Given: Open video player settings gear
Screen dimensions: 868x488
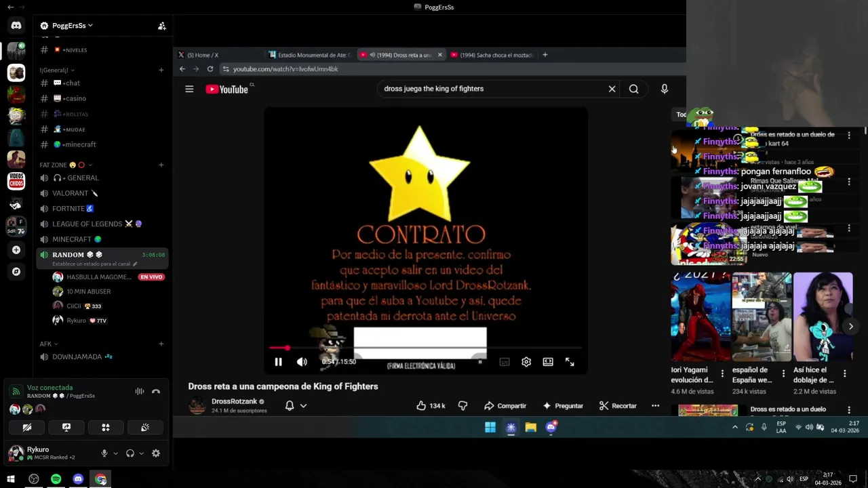Looking at the screenshot, I should coord(526,362).
